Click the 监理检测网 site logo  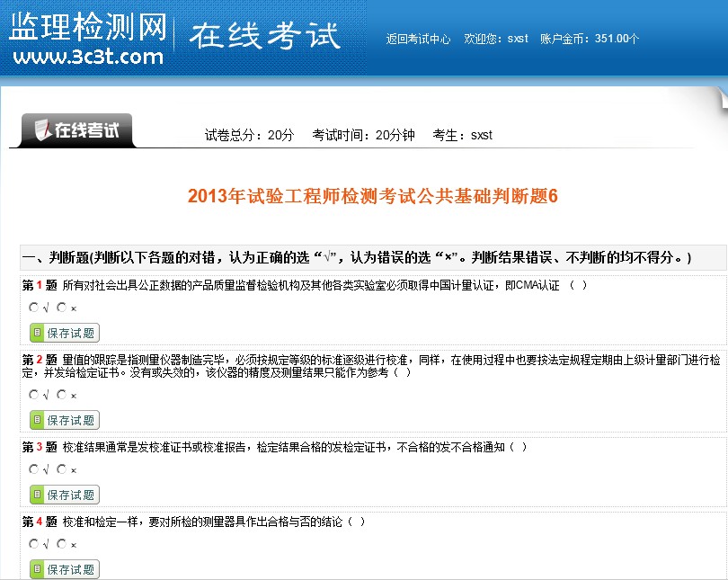(x=87, y=40)
